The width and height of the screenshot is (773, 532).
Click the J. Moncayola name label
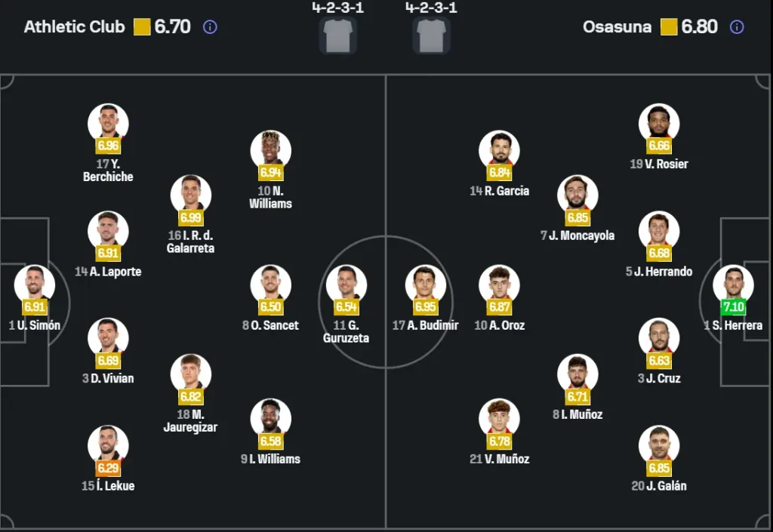pos(577,235)
